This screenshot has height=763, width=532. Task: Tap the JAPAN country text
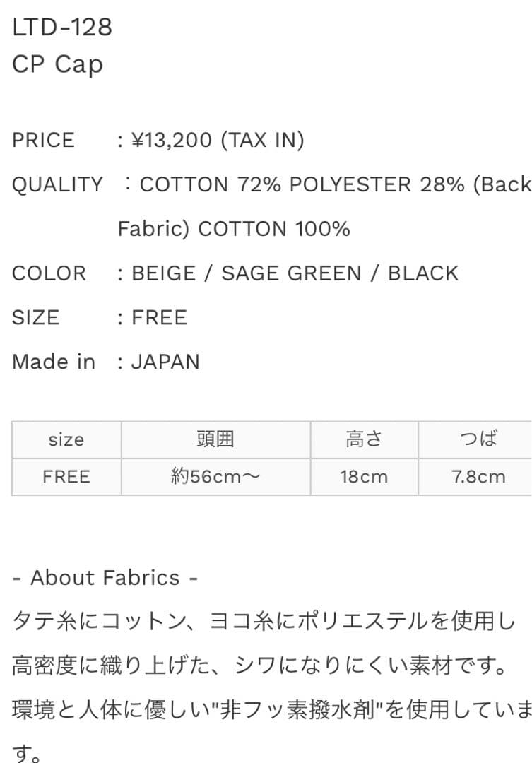165,362
